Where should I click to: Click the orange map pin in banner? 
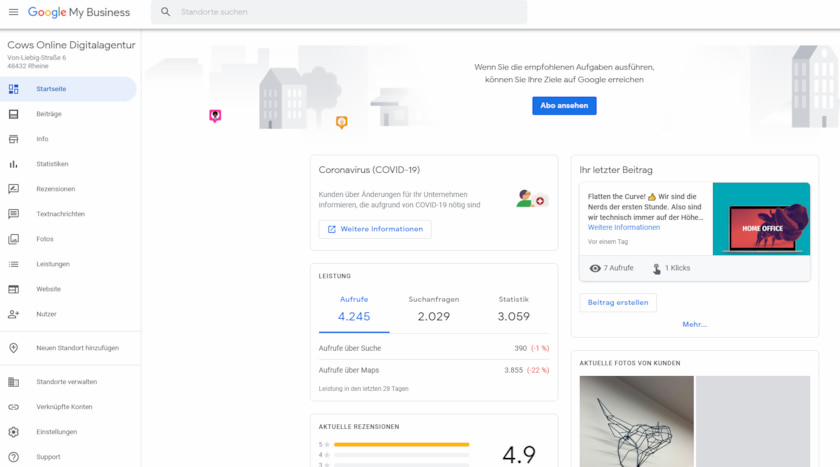coord(341,123)
